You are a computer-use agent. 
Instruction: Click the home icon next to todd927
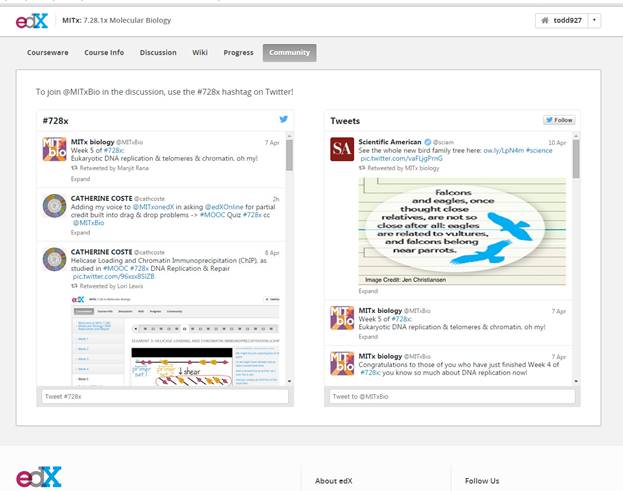(545, 20)
